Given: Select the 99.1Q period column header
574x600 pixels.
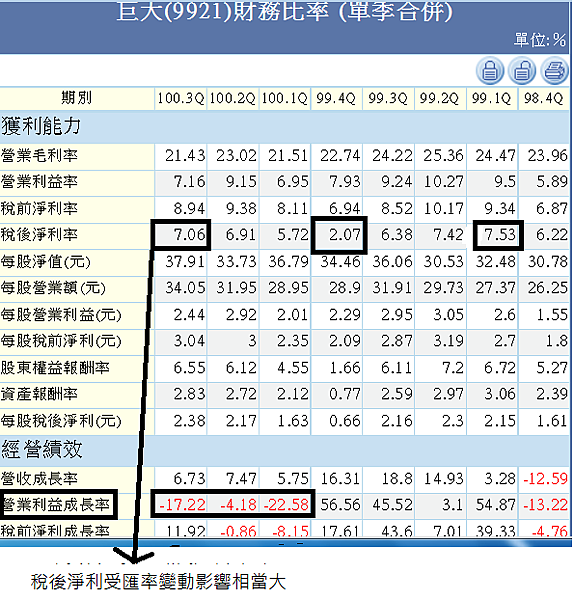Looking at the screenshot, I should [491, 98].
